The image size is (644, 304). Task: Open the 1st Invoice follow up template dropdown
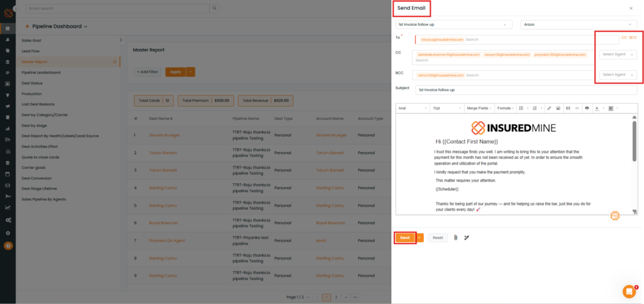[453, 24]
